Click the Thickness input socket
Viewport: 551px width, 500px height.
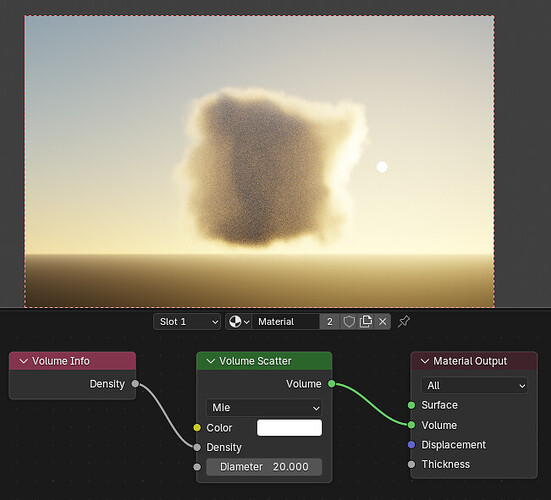pos(411,465)
